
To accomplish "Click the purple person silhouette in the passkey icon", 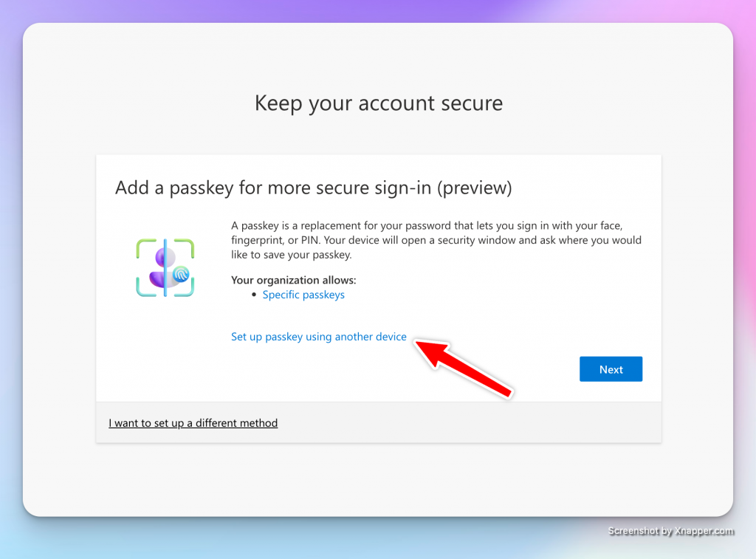I will (159, 271).
